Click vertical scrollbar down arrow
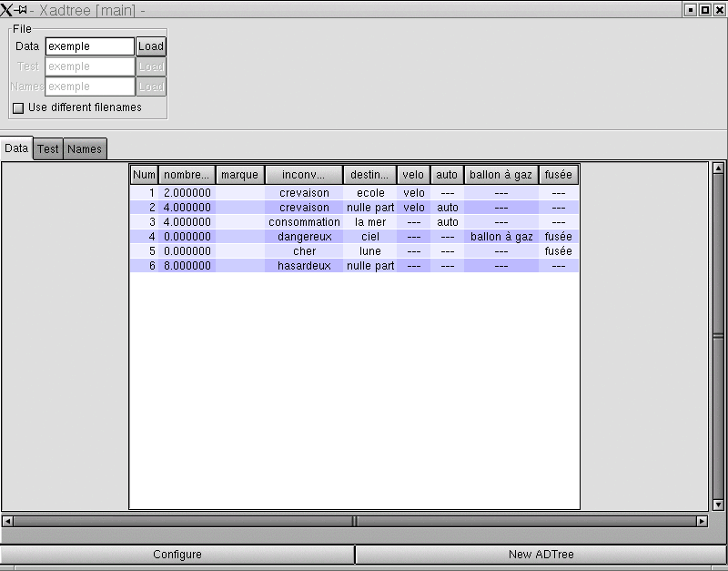 pyautogui.click(x=718, y=505)
